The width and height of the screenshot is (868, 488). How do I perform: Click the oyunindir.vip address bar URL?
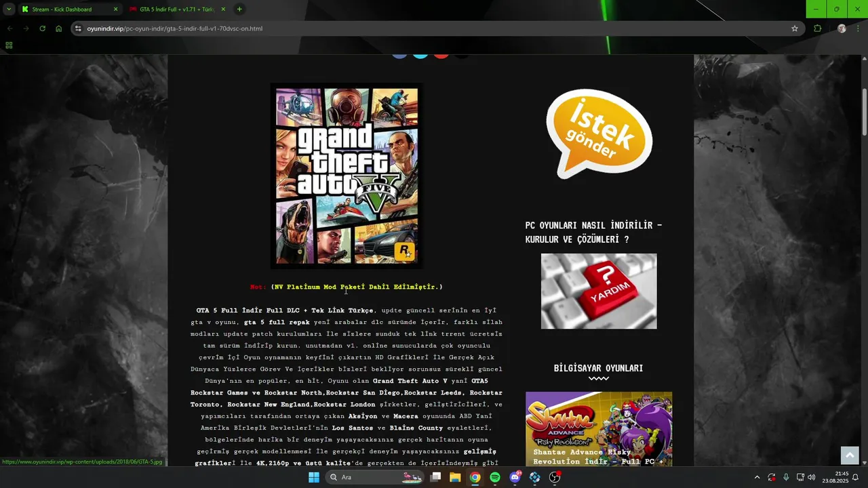tap(174, 28)
